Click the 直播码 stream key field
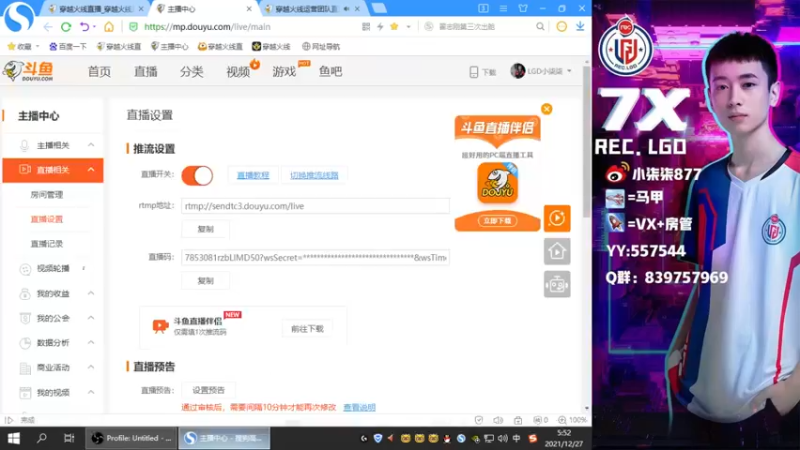This screenshot has height=450, width=800. pos(315,257)
